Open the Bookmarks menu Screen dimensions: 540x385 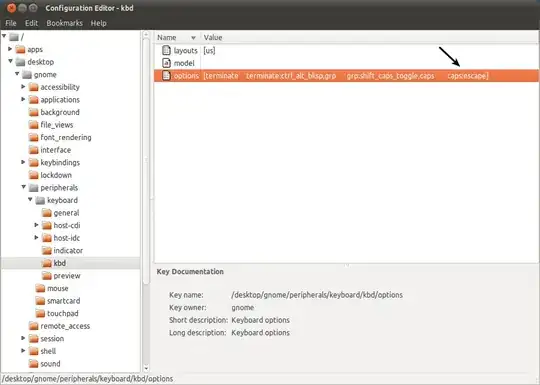coord(64,23)
